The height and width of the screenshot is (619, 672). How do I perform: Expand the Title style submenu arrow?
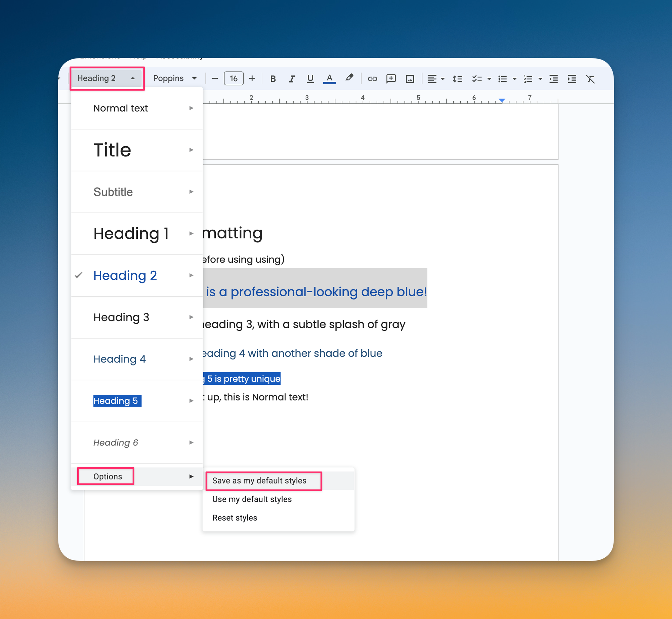click(191, 150)
